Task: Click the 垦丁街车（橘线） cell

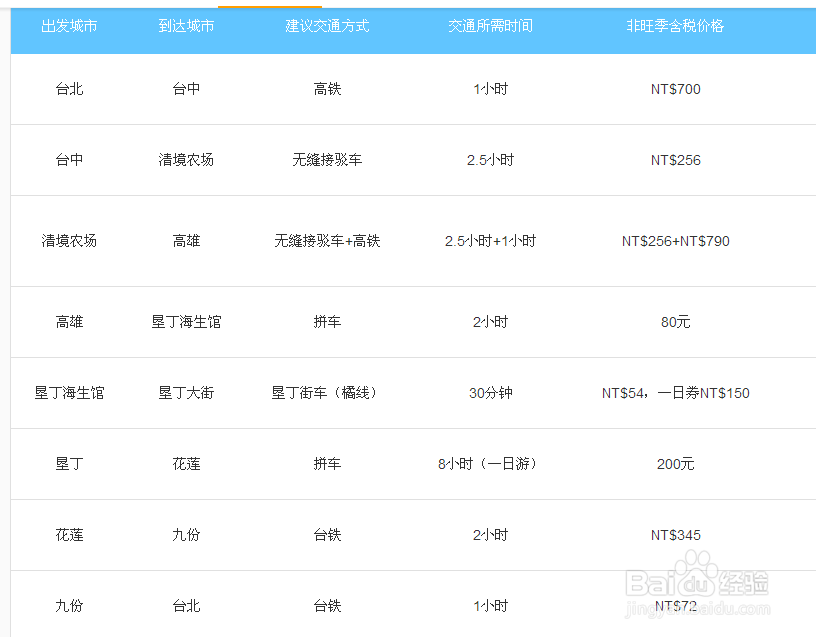Action: tap(327, 393)
